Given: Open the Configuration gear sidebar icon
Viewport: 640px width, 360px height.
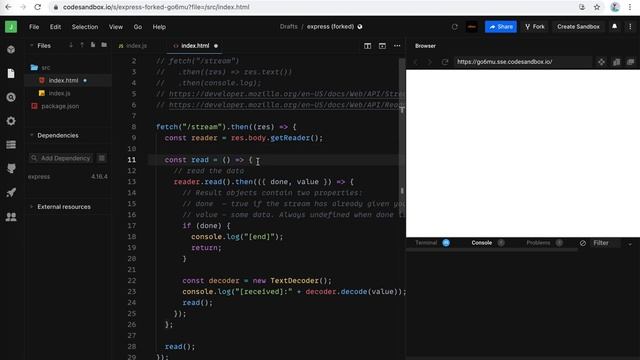Looking at the screenshot, I should coord(11,121).
